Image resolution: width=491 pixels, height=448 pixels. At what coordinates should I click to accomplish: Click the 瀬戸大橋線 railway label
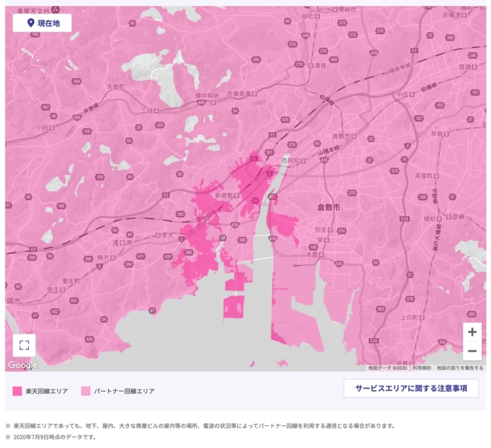pyautogui.click(x=438, y=237)
